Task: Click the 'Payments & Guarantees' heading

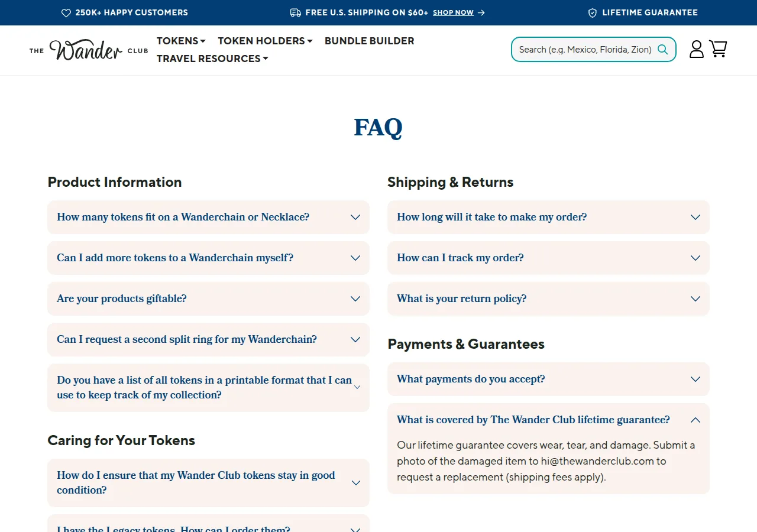Action: (466, 344)
